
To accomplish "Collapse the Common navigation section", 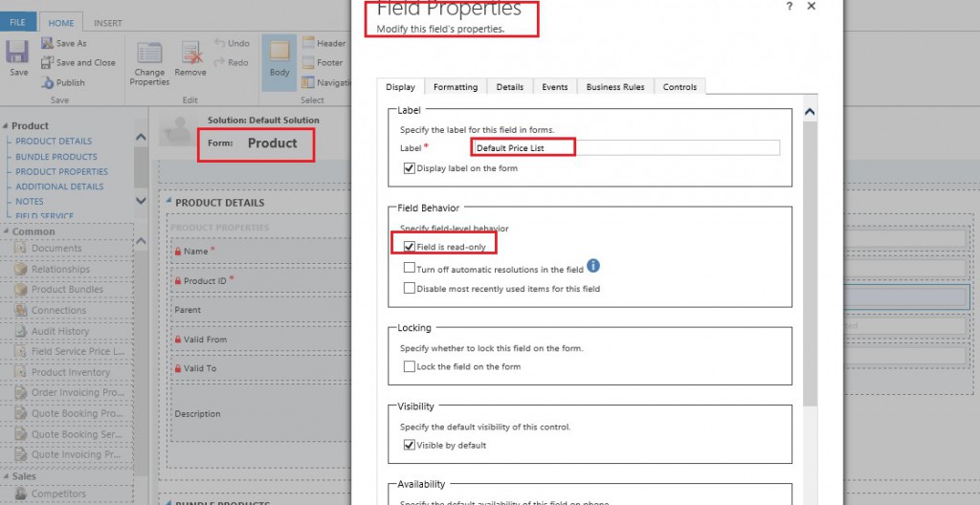I will [6, 231].
